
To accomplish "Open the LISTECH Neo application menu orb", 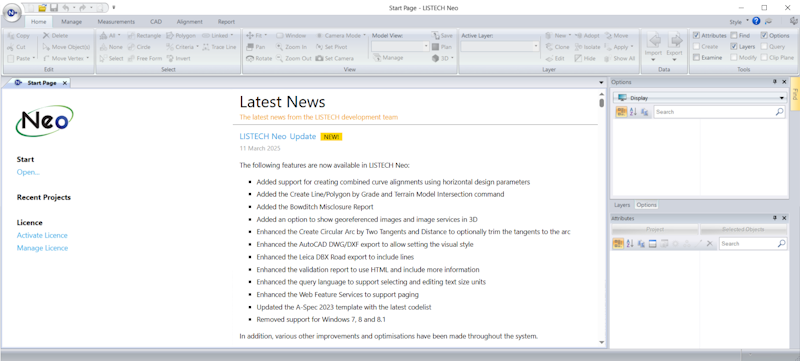I will 12,14.
